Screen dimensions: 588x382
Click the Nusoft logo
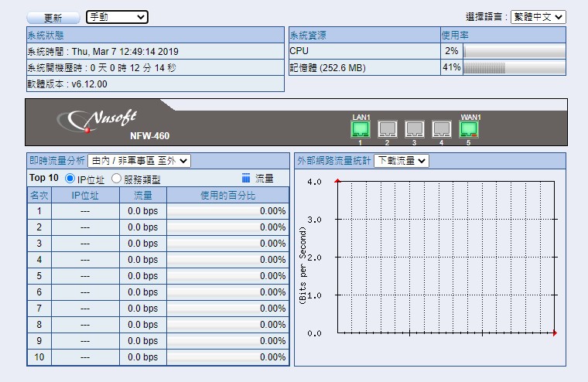[101, 120]
